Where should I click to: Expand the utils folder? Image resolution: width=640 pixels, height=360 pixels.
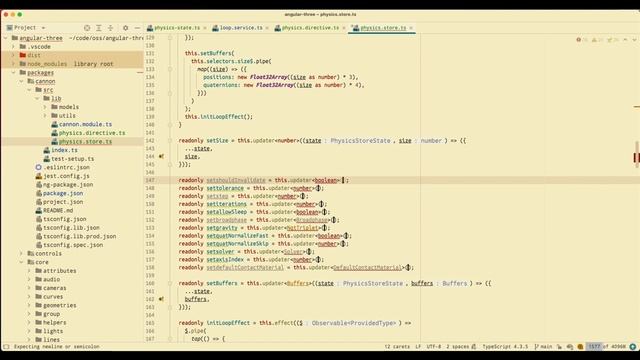tap(45, 116)
